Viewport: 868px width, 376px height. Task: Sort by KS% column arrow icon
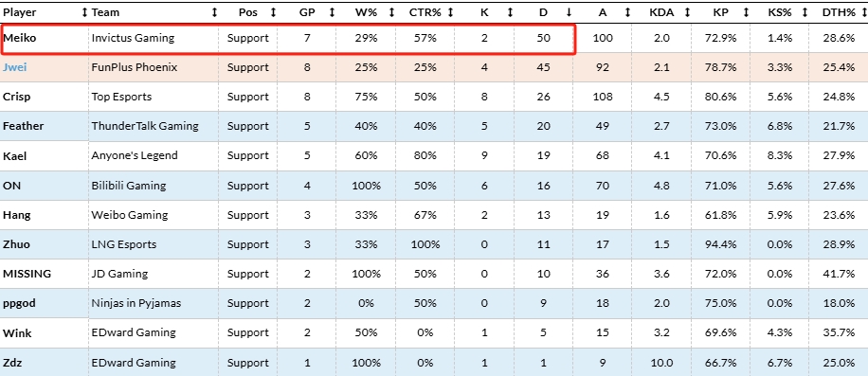tap(805, 12)
